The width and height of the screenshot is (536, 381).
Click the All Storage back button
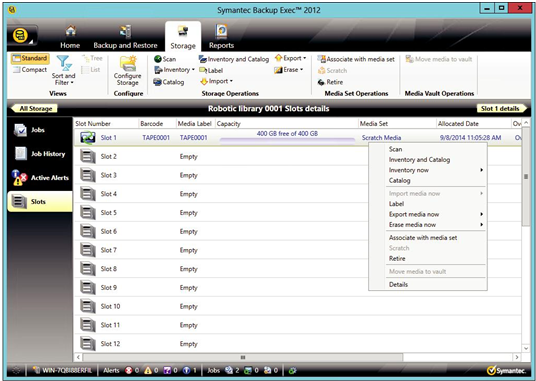point(34,109)
